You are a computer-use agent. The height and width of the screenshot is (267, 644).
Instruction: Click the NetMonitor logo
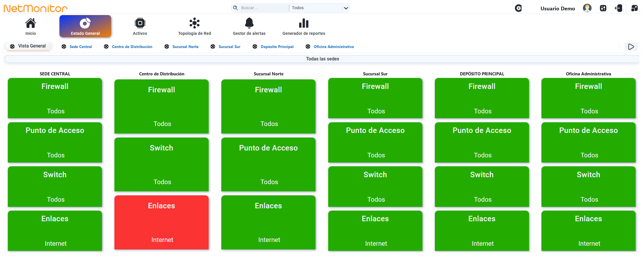[35, 8]
